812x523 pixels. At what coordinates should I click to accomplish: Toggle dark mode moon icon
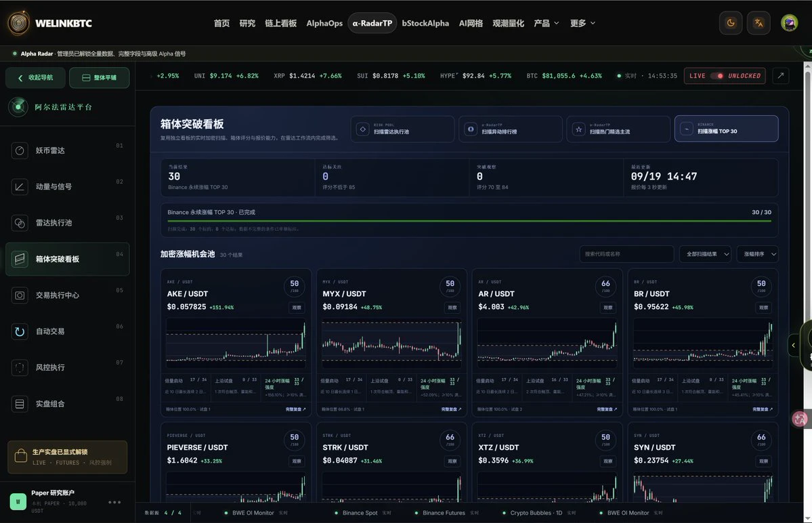click(x=731, y=23)
